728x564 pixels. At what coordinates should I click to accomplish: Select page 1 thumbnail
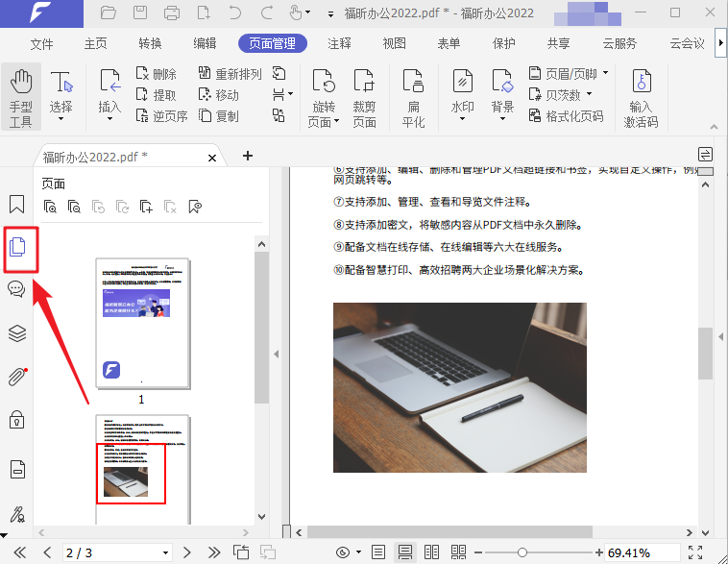142,324
